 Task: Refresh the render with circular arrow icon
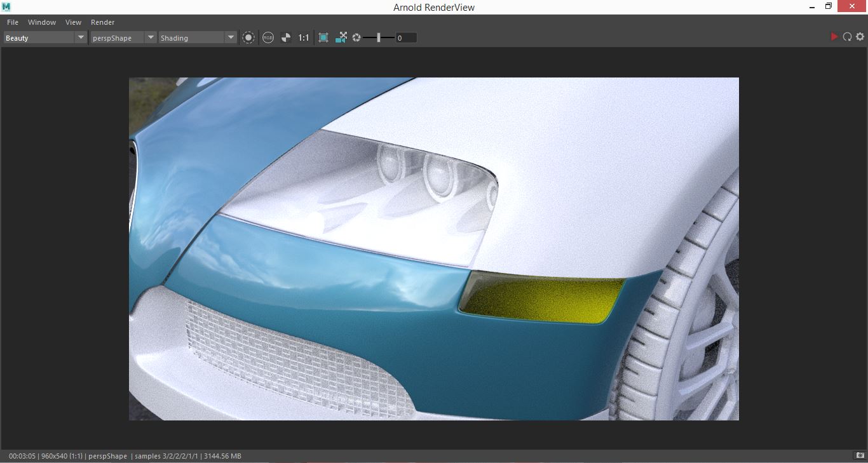tap(847, 37)
